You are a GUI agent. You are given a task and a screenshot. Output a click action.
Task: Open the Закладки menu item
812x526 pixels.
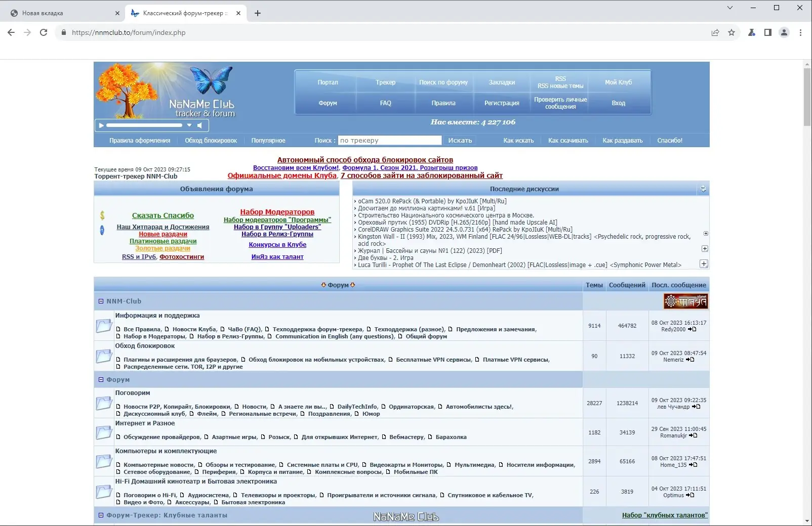[x=502, y=82]
